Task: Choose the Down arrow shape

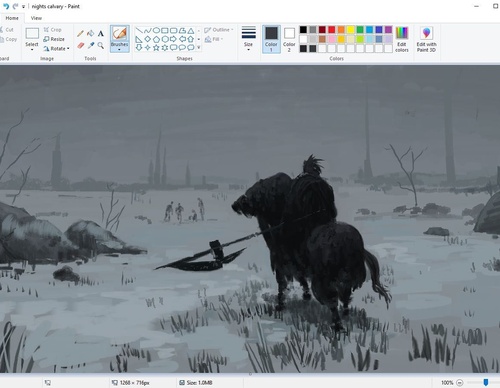Action: pos(139,47)
